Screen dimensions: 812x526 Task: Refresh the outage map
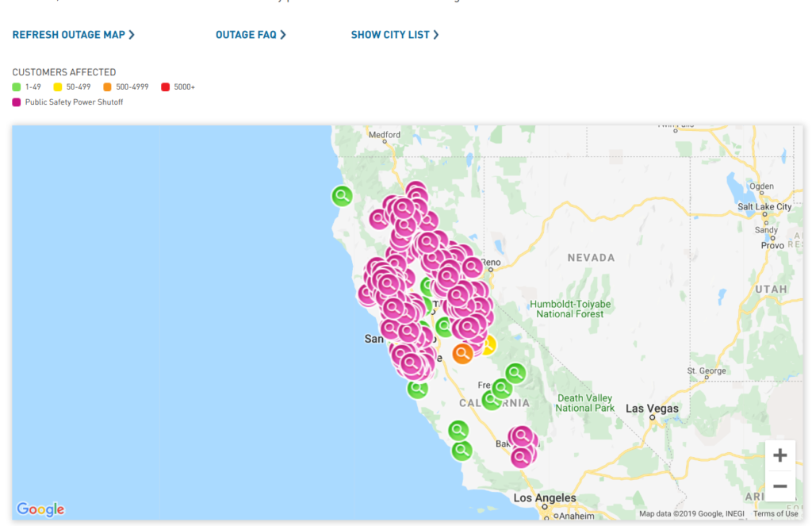coord(73,35)
